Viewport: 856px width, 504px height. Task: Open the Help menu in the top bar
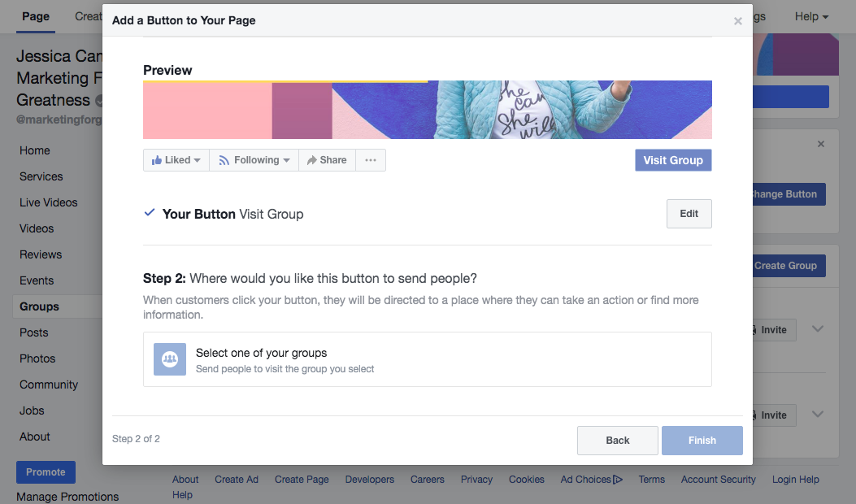tap(811, 16)
